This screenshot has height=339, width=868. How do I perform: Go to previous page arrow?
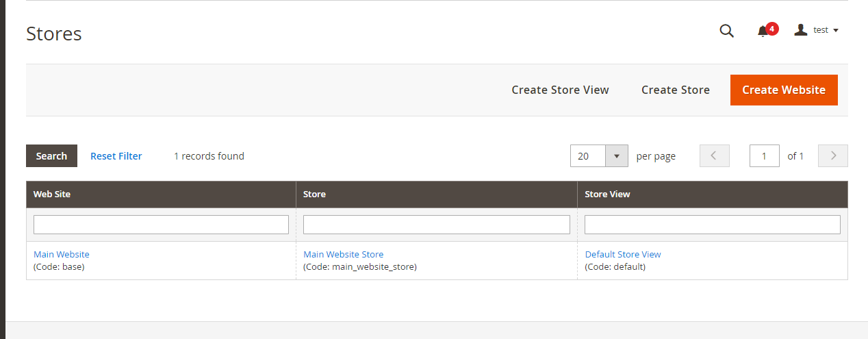coord(714,156)
